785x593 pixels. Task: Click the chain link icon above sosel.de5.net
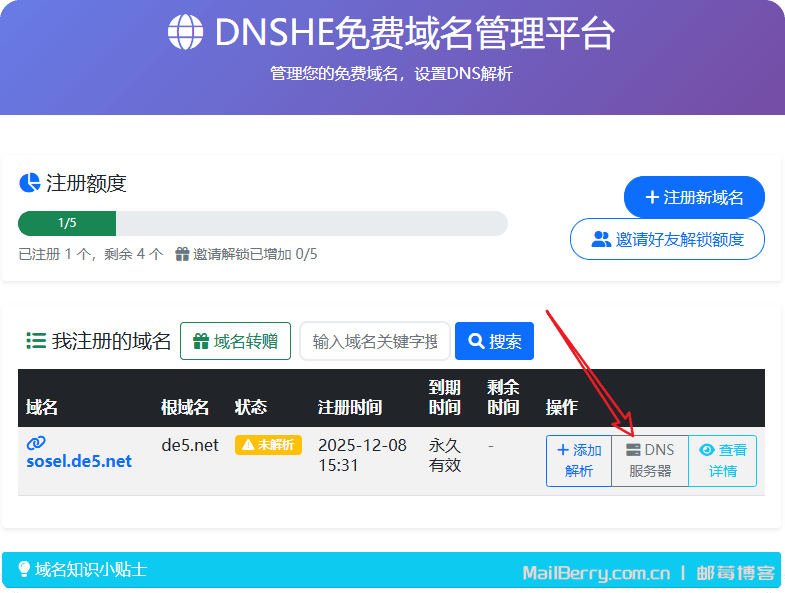click(36, 442)
